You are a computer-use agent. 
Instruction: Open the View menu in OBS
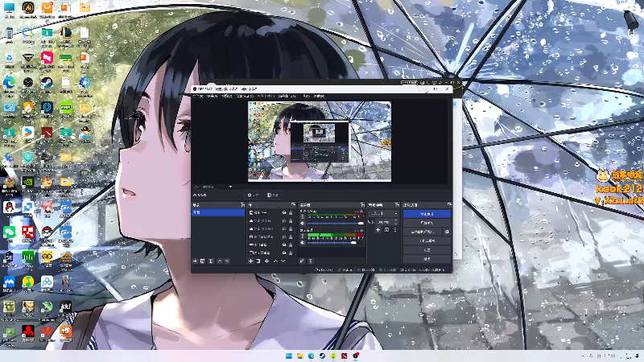227,96
